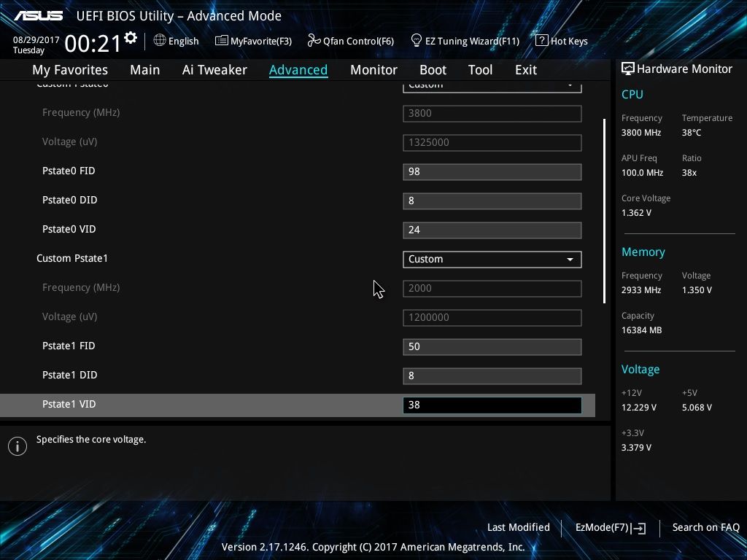Click the Pstate1 DID input field
Viewport: 747px width, 560px height.
pyautogui.click(x=492, y=376)
